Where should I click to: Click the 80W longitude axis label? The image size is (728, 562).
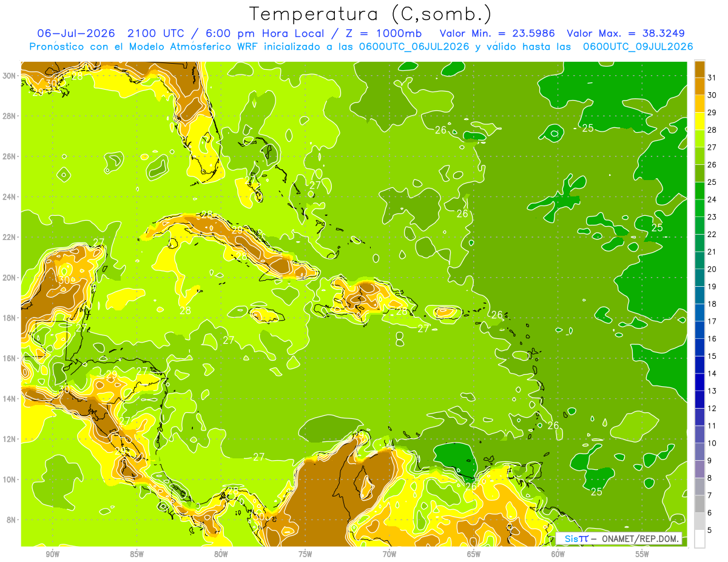pos(221,554)
